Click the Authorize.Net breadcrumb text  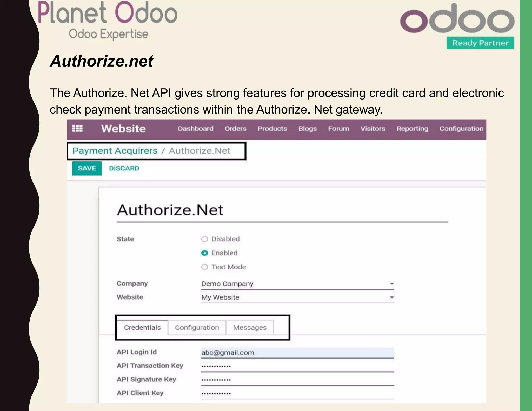point(199,151)
